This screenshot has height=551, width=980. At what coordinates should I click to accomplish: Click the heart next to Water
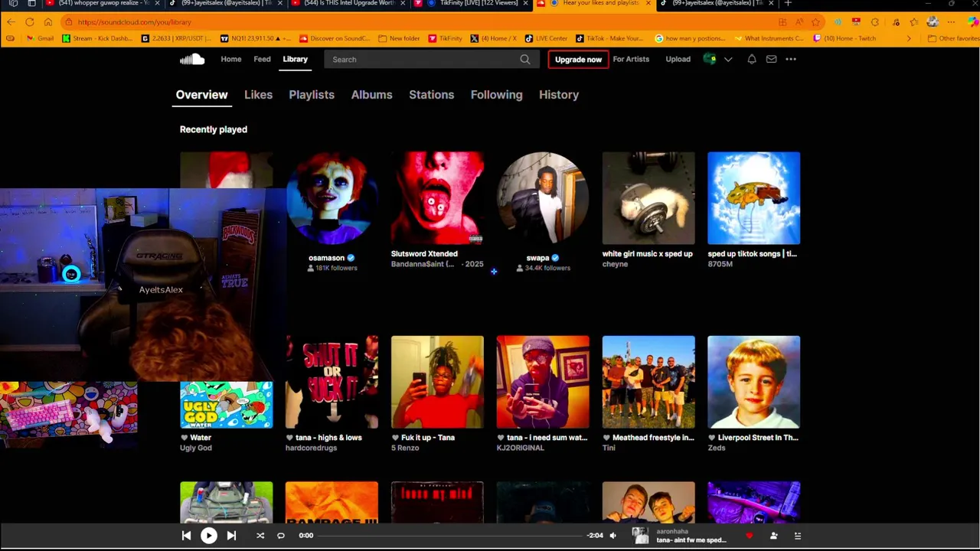(x=184, y=438)
